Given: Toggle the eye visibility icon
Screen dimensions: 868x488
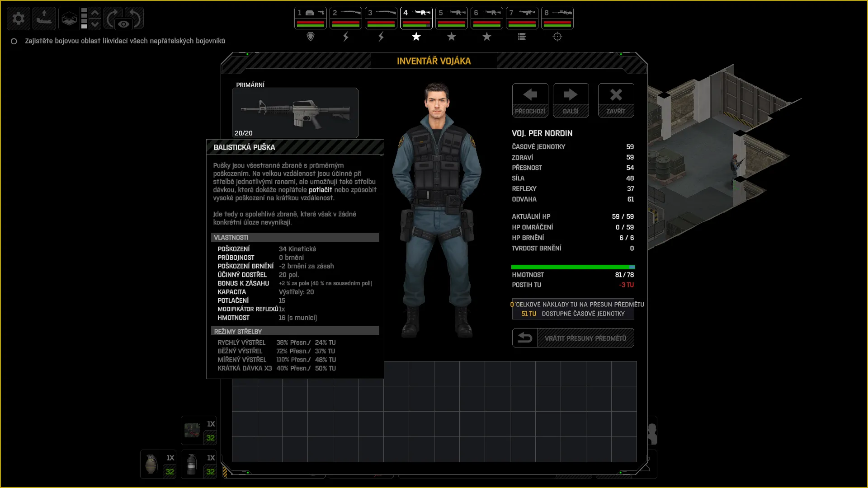Looking at the screenshot, I should pyautogui.click(x=123, y=24).
